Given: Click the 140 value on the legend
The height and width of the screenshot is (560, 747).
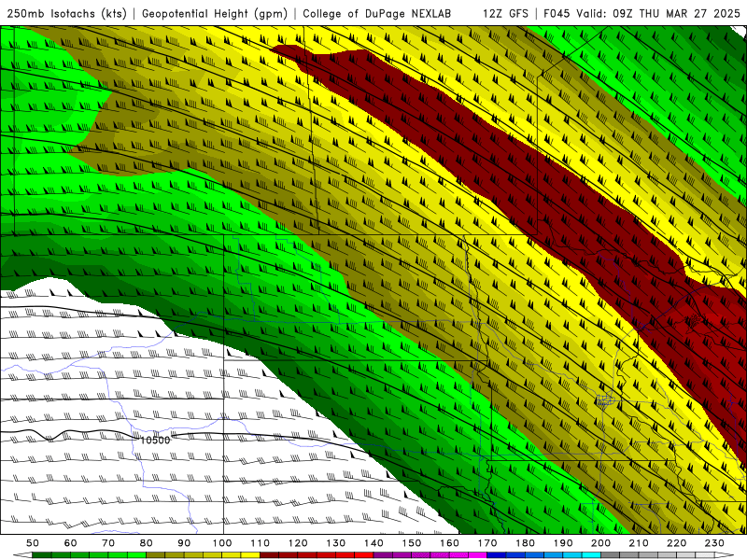Looking at the screenshot, I should tap(373, 543).
